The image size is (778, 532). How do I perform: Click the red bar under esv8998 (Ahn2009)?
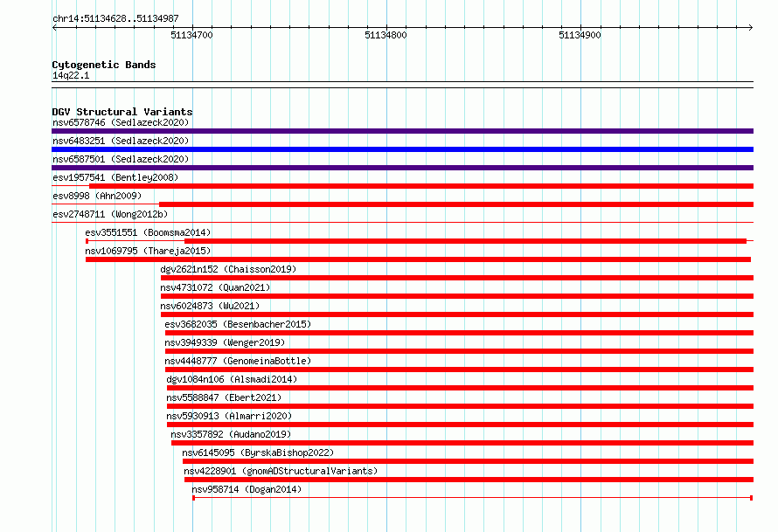pos(456,204)
